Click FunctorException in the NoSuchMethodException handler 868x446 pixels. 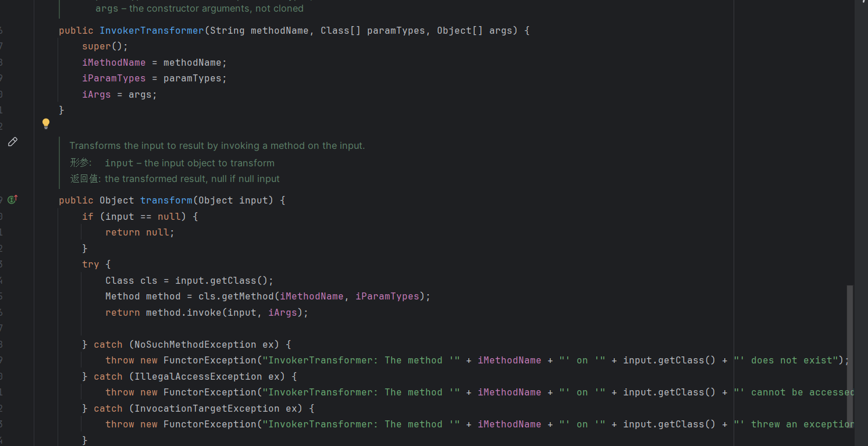210,361
